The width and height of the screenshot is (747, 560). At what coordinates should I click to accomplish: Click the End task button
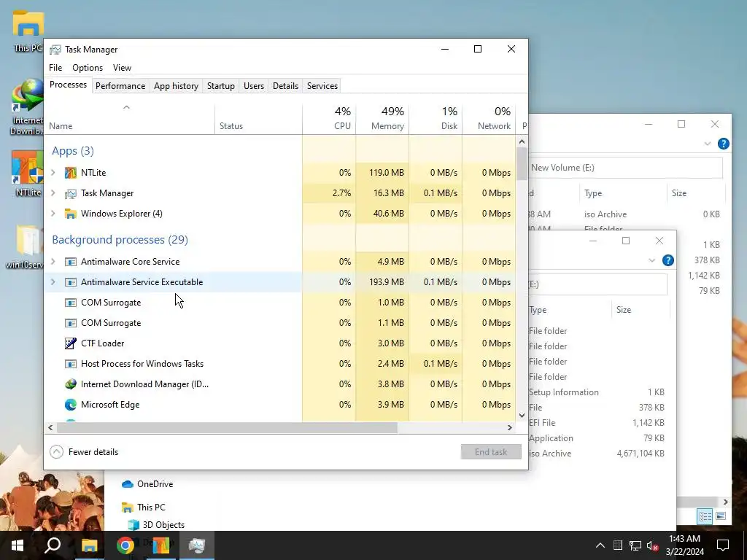(x=491, y=452)
